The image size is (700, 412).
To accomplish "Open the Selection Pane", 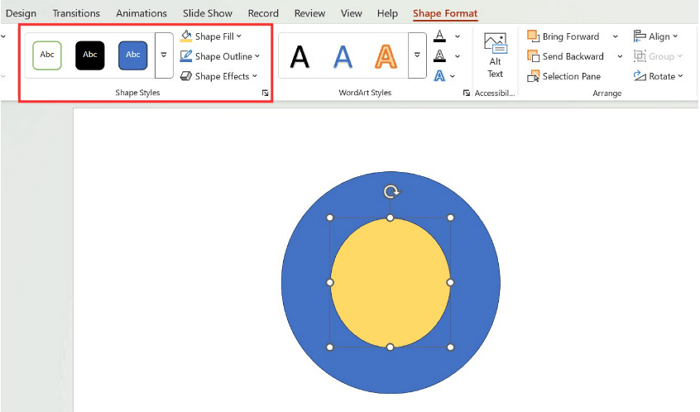I will click(570, 76).
